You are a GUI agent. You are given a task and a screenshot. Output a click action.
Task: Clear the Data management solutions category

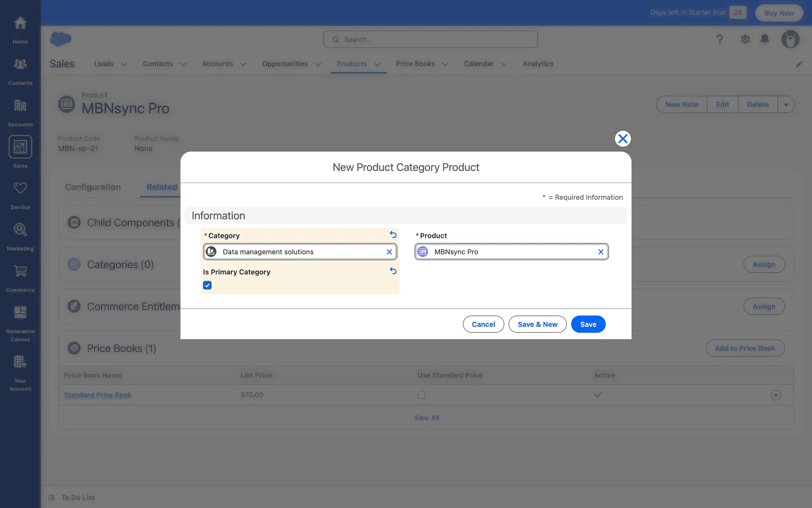pyautogui.click(x=389, y=252)
